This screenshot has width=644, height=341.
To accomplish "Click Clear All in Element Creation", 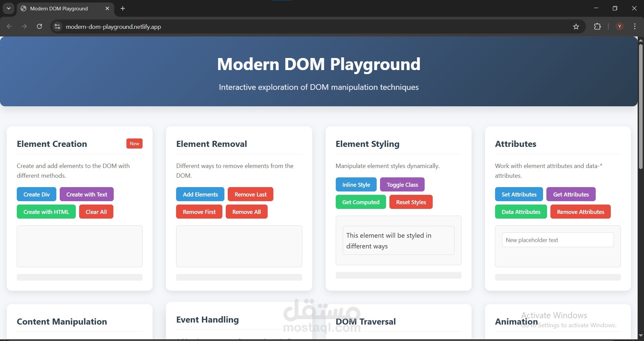I will coord(96,212).
